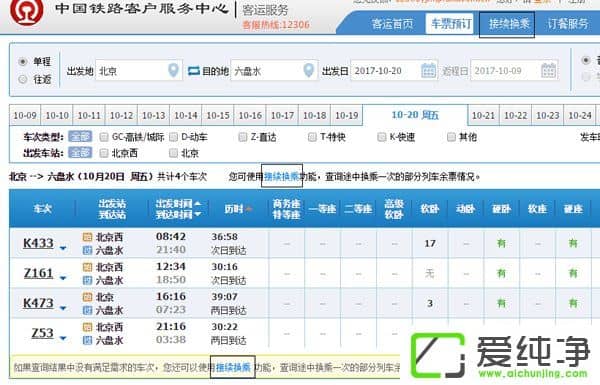
Task: Switch to 10-12 date tab
Action: [121, 116]
